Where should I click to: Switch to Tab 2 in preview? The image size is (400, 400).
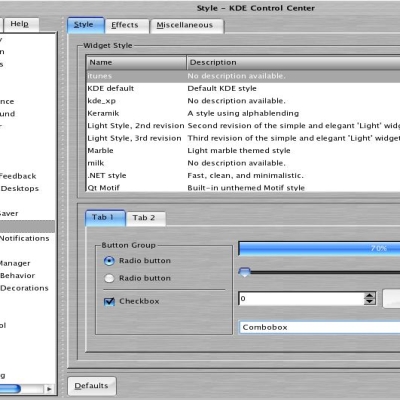click(145, 218)
